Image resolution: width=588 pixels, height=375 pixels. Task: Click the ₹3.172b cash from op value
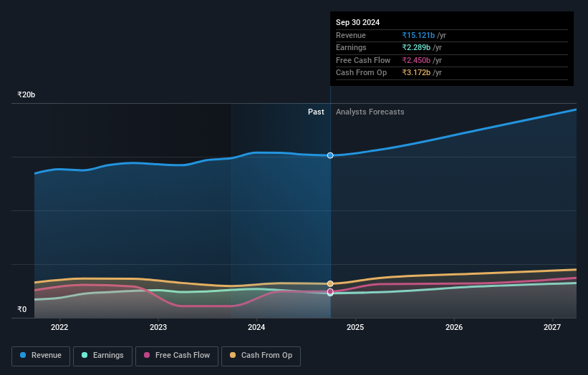tap(416, 73)
